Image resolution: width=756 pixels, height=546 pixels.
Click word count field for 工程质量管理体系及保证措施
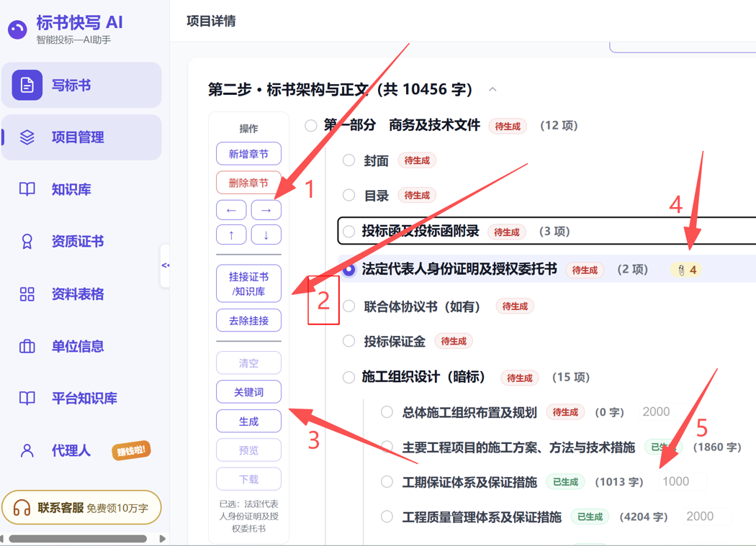707,517
